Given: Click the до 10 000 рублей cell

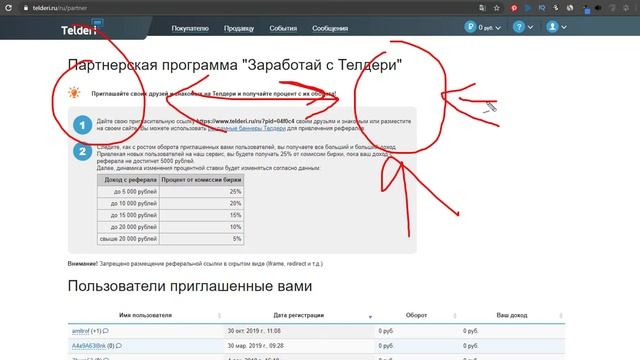Looking at the screenshot, I should pos(128,203).
